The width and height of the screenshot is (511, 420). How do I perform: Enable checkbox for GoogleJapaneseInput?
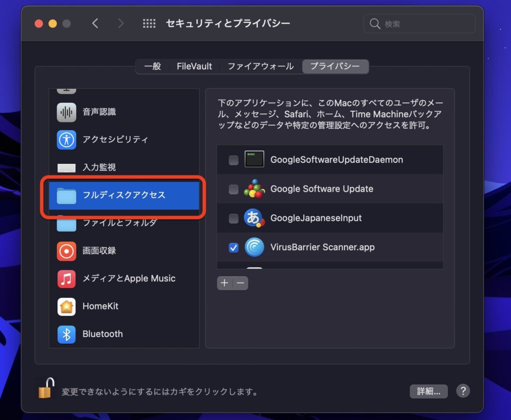click(x=234, y=218)
